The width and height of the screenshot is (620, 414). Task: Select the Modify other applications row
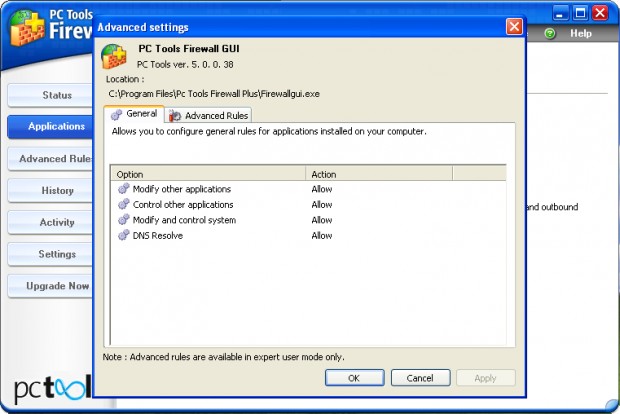[308, 189]
